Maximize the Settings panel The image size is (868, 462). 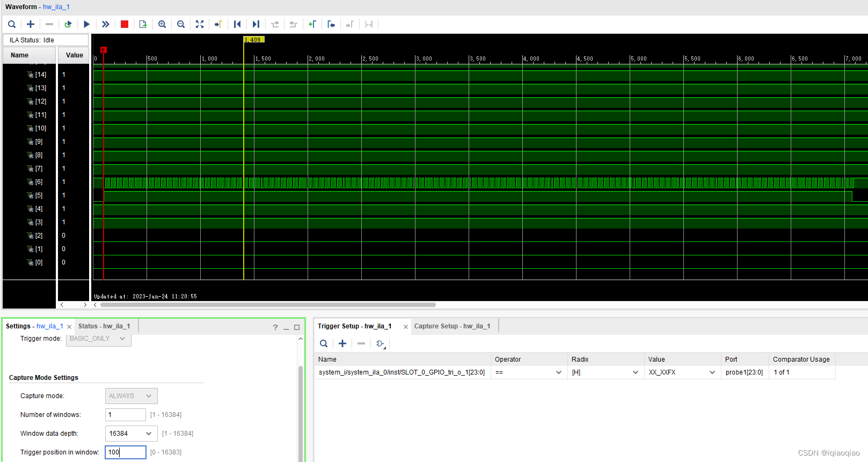297,327
